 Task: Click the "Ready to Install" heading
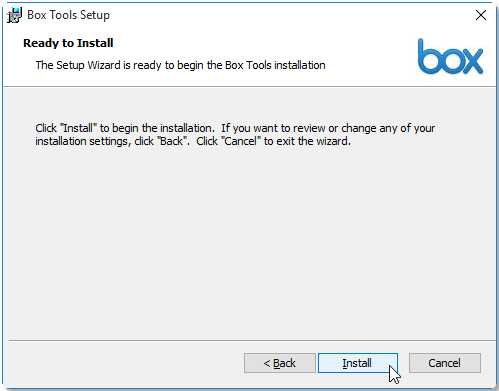point(68,43)
